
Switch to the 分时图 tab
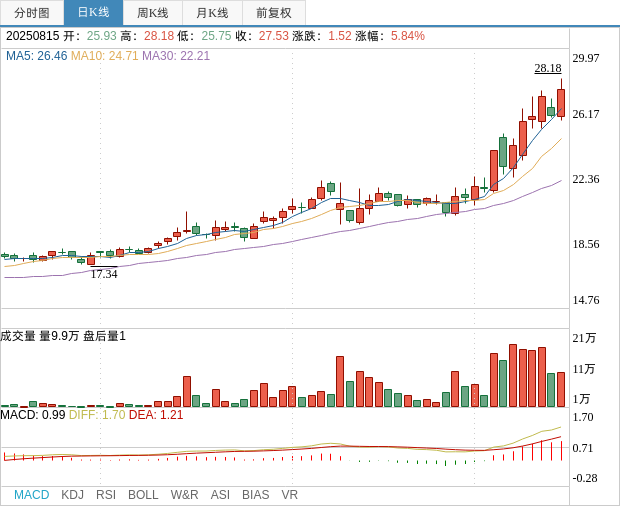point(32,13)
